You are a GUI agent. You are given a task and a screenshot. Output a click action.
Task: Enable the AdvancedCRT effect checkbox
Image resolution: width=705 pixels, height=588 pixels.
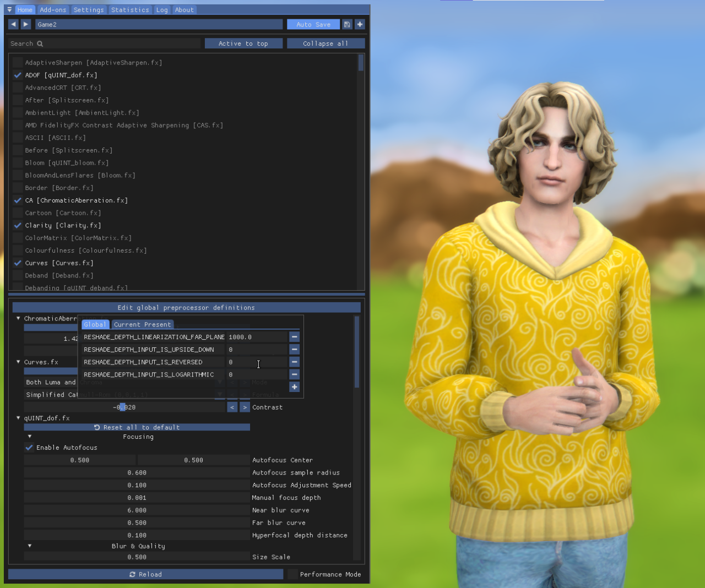click(x=18, y=88)
